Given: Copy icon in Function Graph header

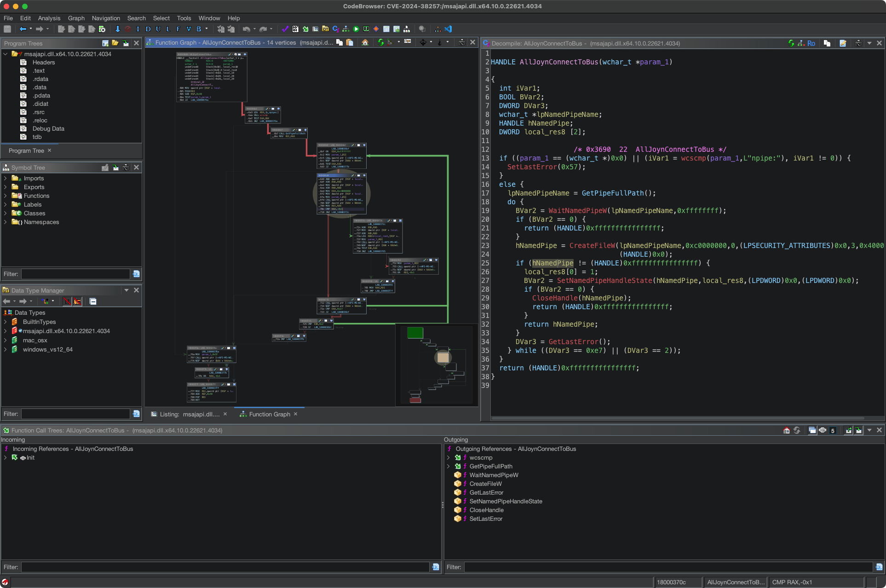Looking at the screenshot, I should coord(339,42).
